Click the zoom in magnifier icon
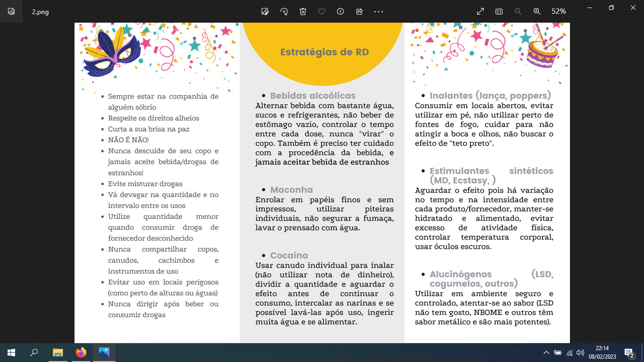This screenshot has width=644, height=362. 537,11
